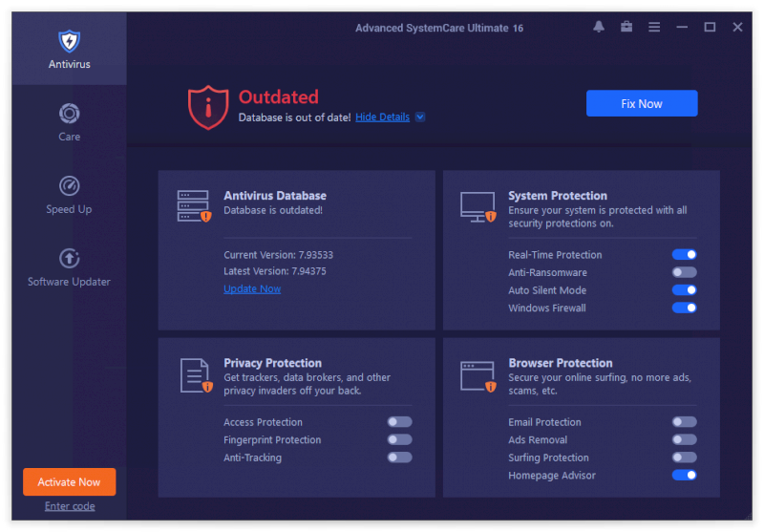Open the hamburger options menu
Screen dimensions: 764x532
654,27
